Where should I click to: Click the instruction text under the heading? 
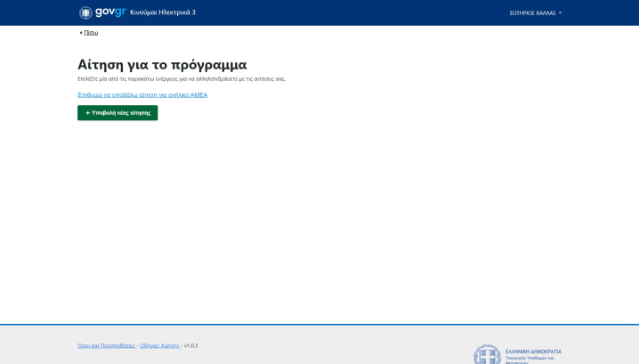(182, 79)
